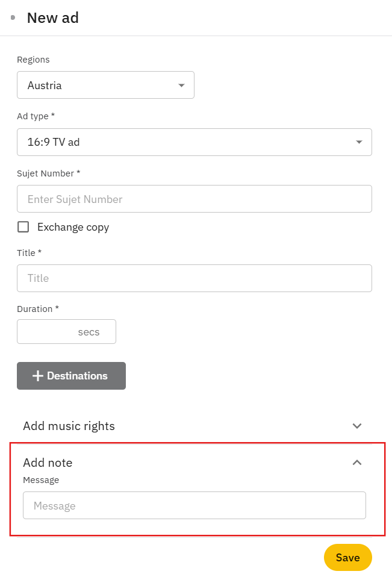Click into the Title text field
The image size is (392, 580).
194,278
